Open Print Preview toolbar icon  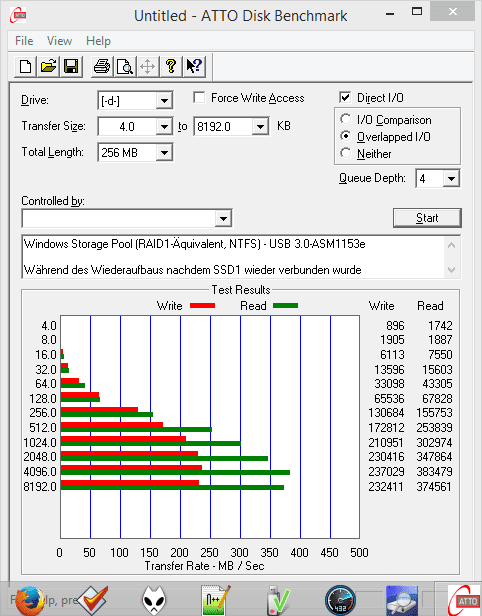point(125,66)
